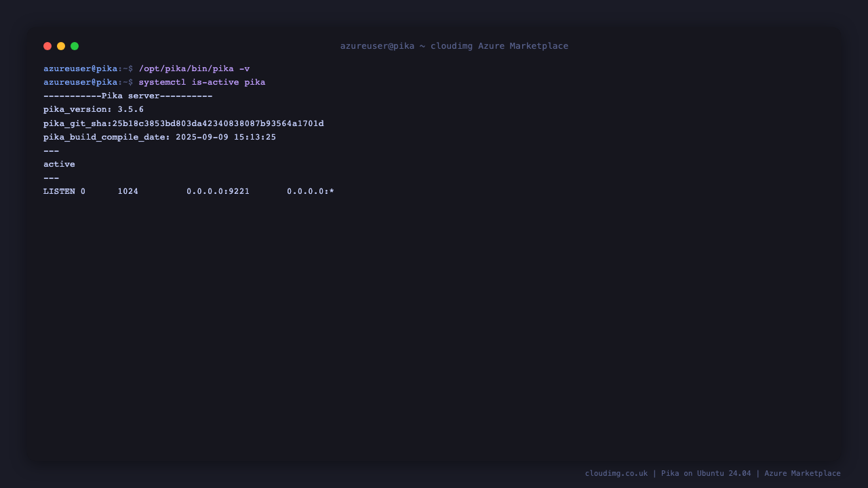This screenshot has height=488, width=868.
Task: Click the LISTEN word in socket output
Action: coord(59,191)
